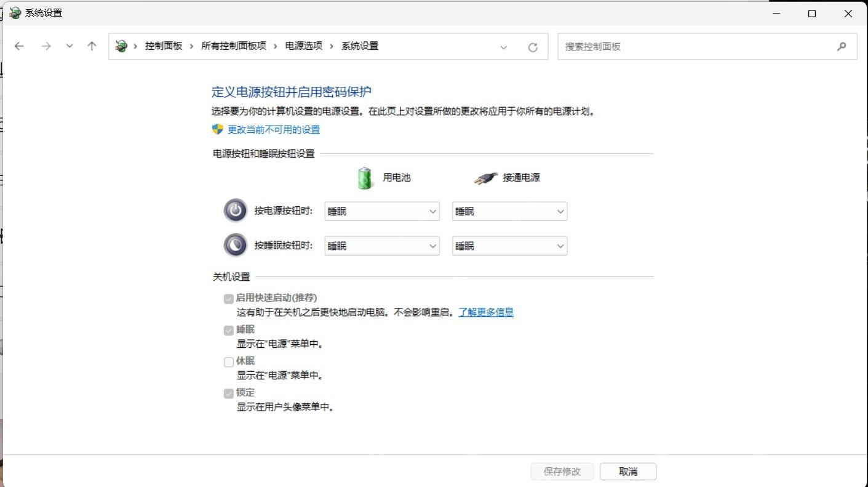Click the Control Panel icon in address bar
The height and width of the screenshot is (487, 868).
(121, 46)
